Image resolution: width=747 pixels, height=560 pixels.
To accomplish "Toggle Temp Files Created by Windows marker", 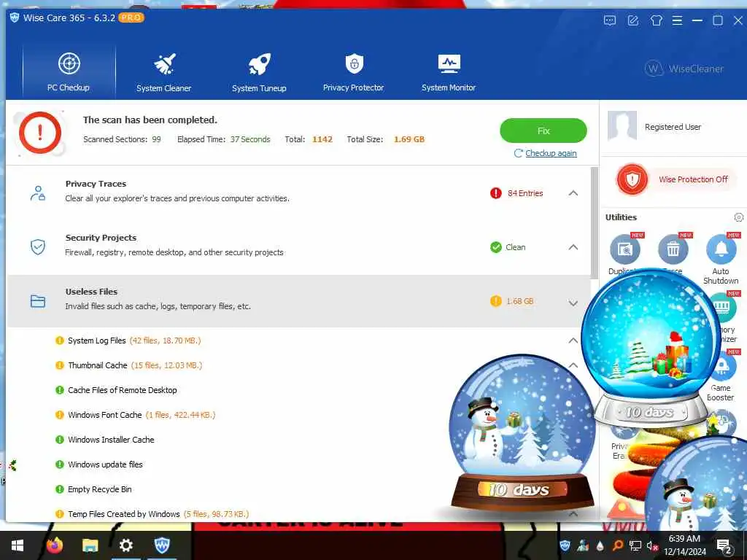I will 60,514.
